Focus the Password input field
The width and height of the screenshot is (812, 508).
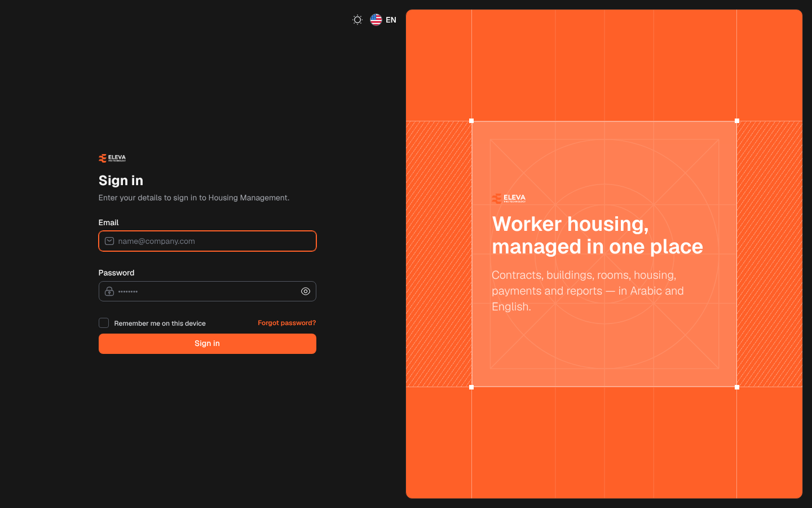pyautogui.click(x=208, y=291)
